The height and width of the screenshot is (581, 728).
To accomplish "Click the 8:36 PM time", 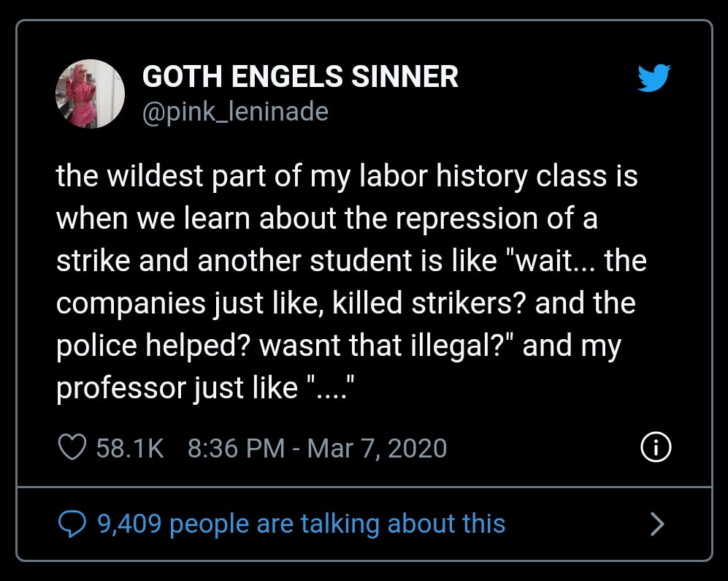I will tap(236, 447).
